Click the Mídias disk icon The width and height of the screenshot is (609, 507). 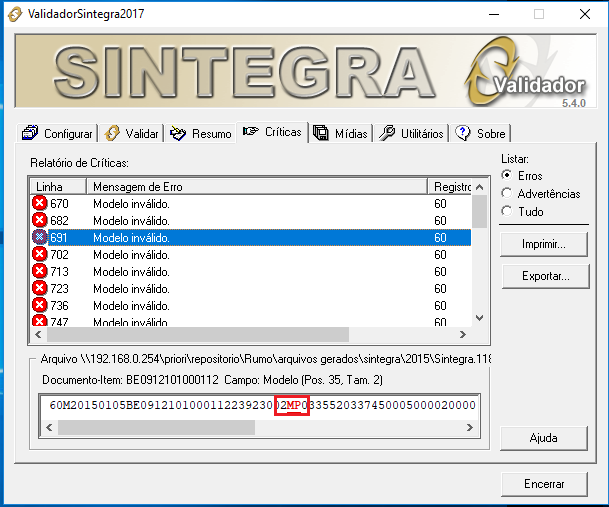click(x=321, y=133)
